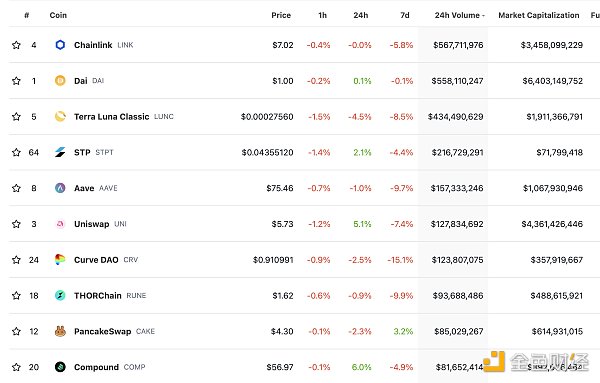600x383 pixels.
Task: Open the THORChain coin page link
Action: [x=98, y=295]
